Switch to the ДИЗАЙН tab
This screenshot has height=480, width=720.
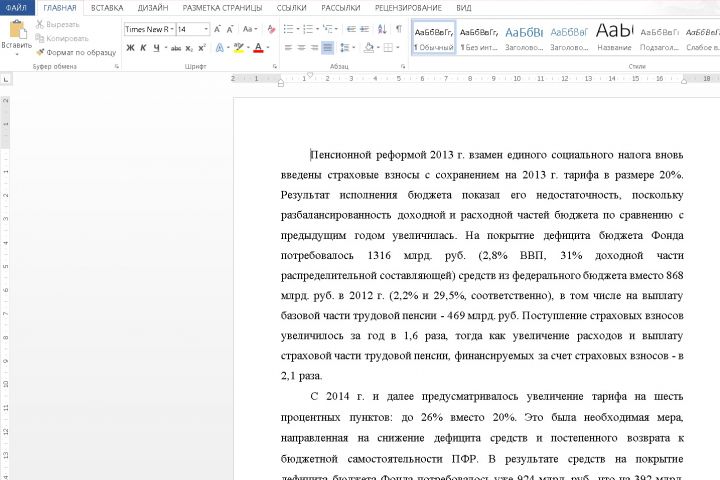[153, 8]
